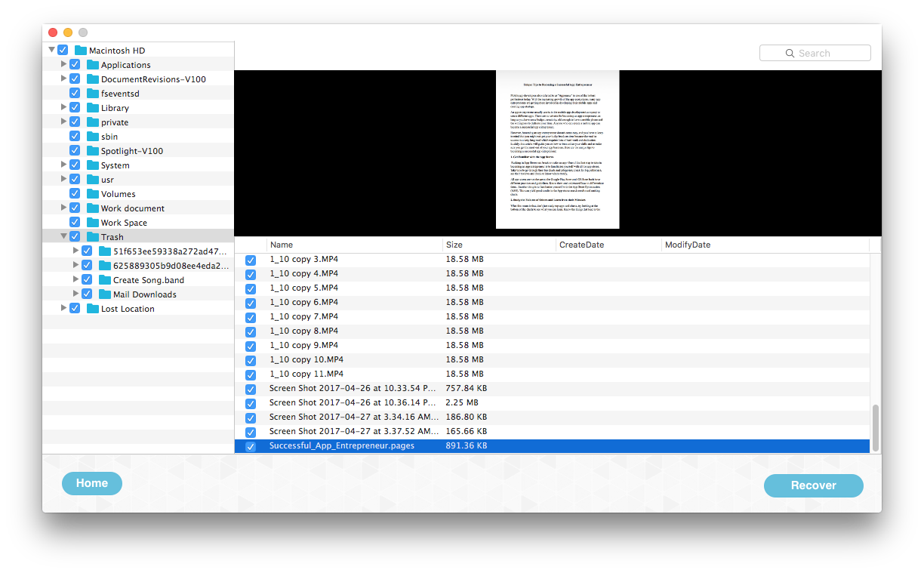Click the 51f653ee59338a272ad47 folder icon

click(x=105, y=251)
